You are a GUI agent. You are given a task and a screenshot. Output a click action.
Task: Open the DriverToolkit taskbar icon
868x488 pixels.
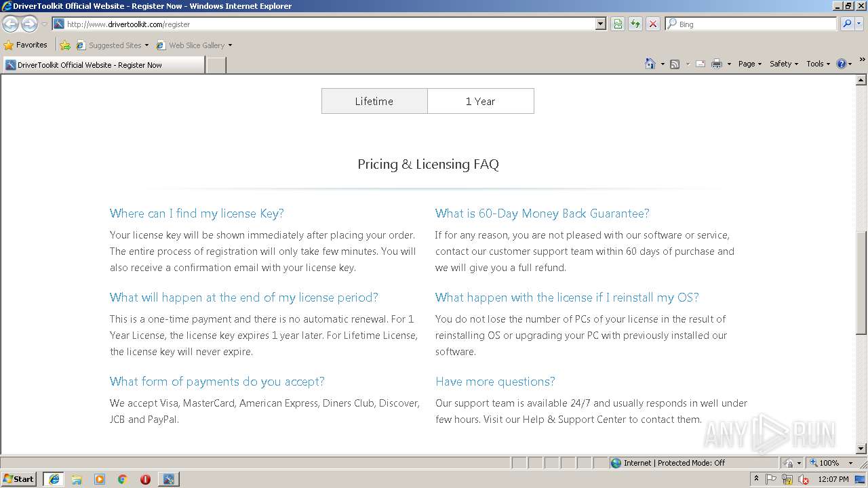pyautogui.click(x=168, y=479)
